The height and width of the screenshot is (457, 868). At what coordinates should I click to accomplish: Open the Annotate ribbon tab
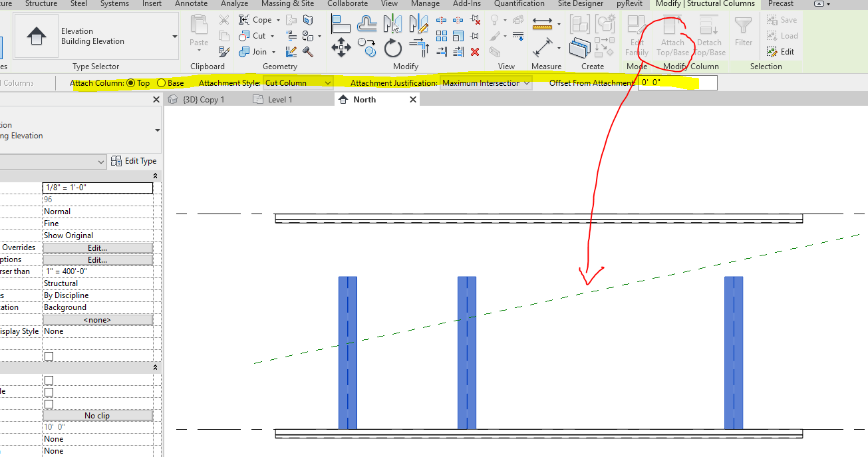click(191, 4)
